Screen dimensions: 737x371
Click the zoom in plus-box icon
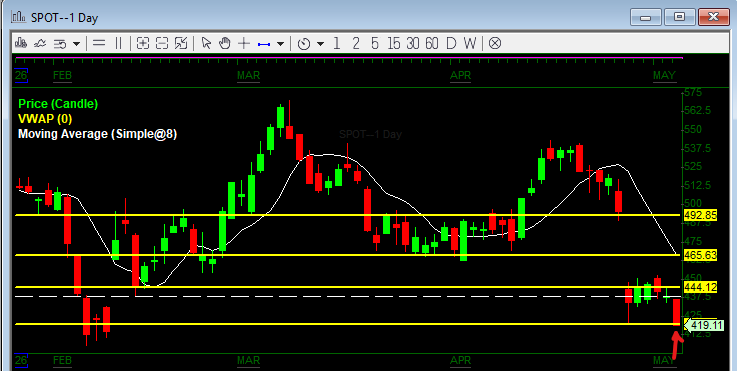[143, 44]
